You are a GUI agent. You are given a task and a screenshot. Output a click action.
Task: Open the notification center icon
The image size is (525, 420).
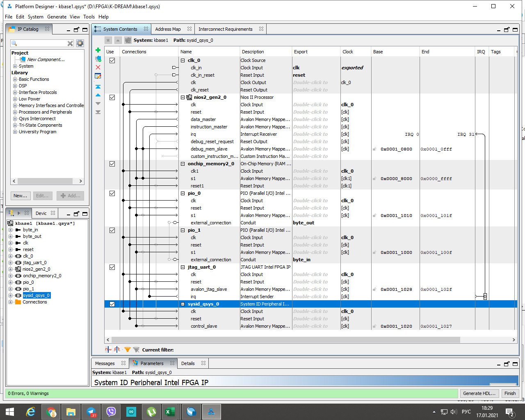pos(510,412)
